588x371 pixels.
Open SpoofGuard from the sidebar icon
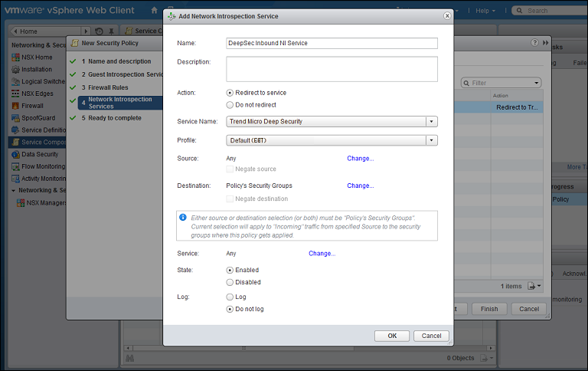pyautogui.click(x=15, y=118)
